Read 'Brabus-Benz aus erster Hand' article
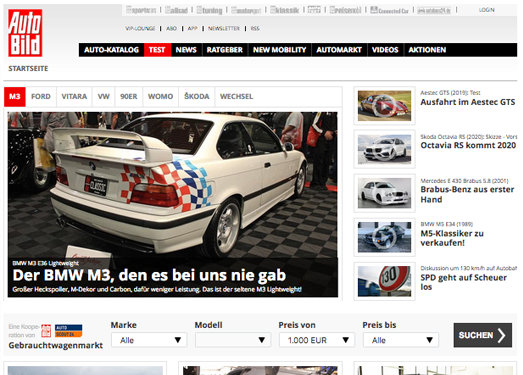Image resolution: width=523 pixels, height=375 pixels. pyautogui.click(x=467, y=195)
